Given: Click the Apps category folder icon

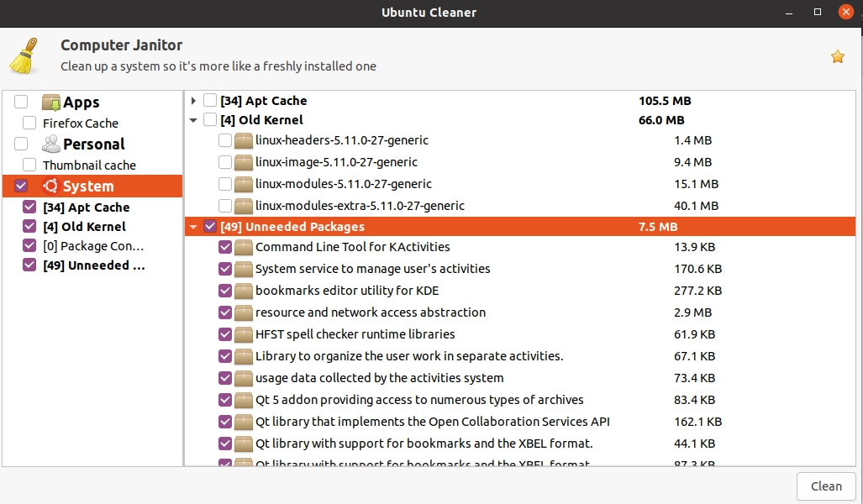Looking at the screenshot, I should pyautogui.click(x=51, y=102).
